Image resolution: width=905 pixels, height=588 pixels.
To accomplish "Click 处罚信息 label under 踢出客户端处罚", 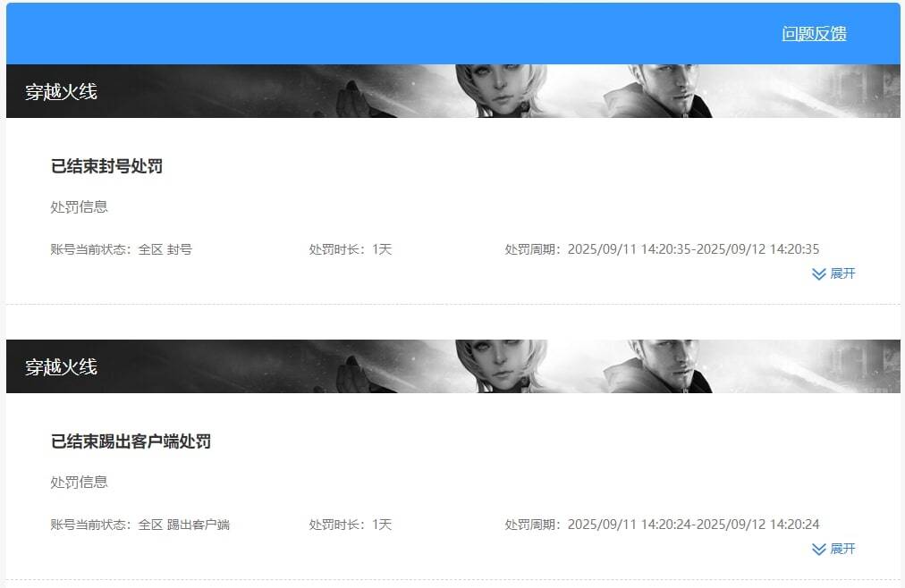I will (79, 483).
